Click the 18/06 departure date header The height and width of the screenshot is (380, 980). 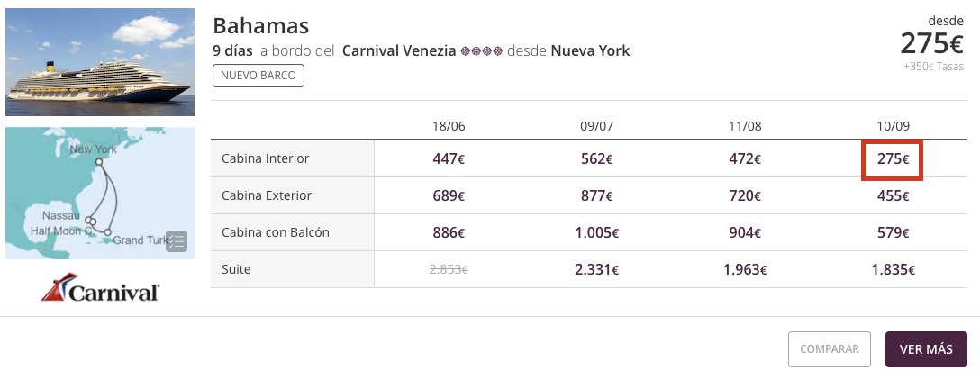pyautogui.click(x=449, y=126)
